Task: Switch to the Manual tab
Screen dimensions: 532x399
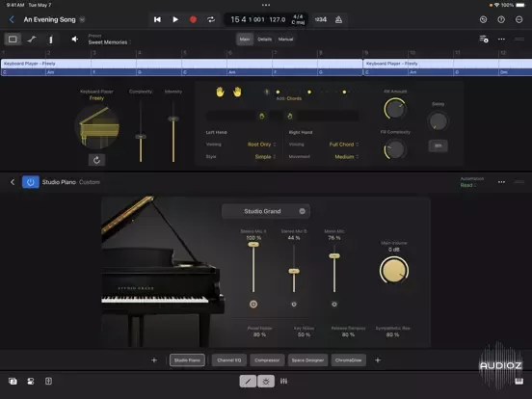Action: (285, 40)
